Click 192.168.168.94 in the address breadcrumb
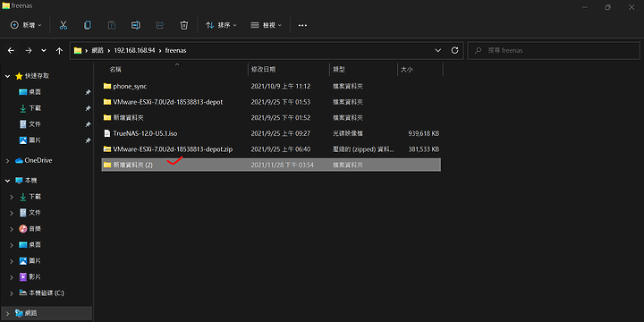 (135, 50)
